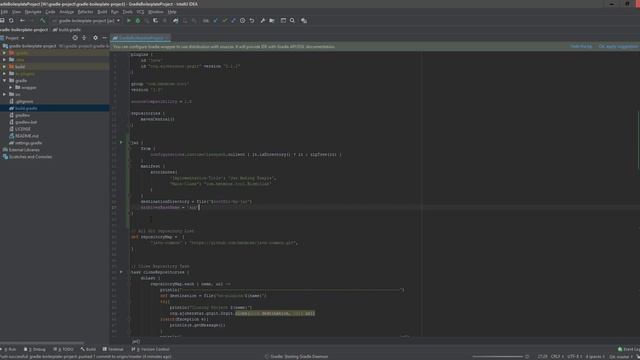Open the Help menu
The height and width of the screenshot is (360, 640).
tap(172, 12)
